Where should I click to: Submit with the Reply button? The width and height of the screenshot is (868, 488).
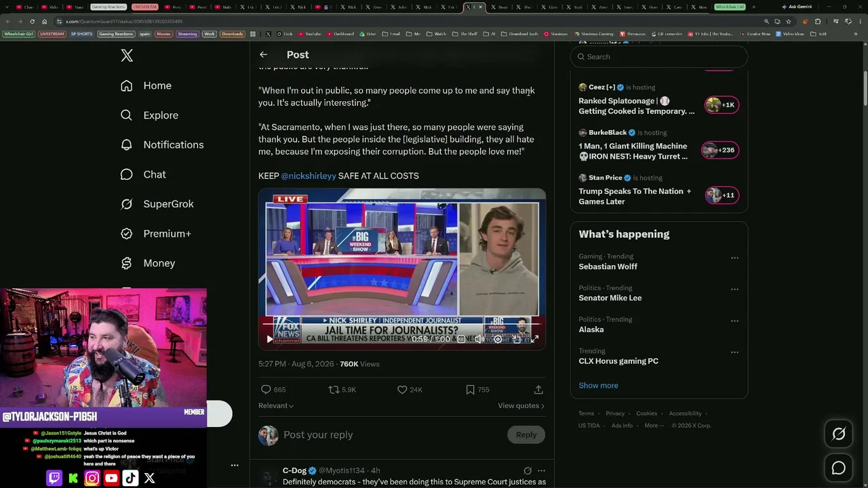click(526, 435)
